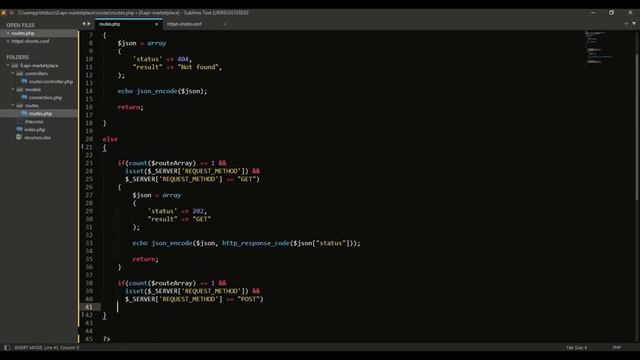Go to previous tab with left arrow
640x360 pixels.
(84, 24)
